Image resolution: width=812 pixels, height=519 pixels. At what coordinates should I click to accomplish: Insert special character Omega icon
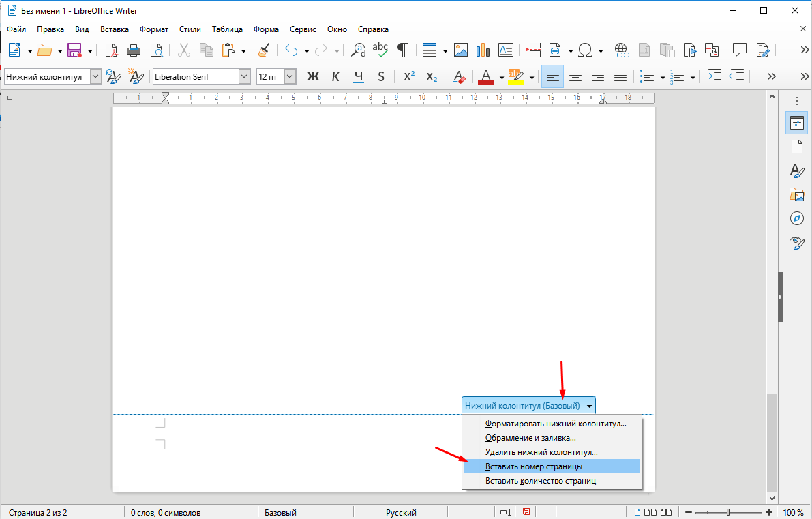(585, 50)
